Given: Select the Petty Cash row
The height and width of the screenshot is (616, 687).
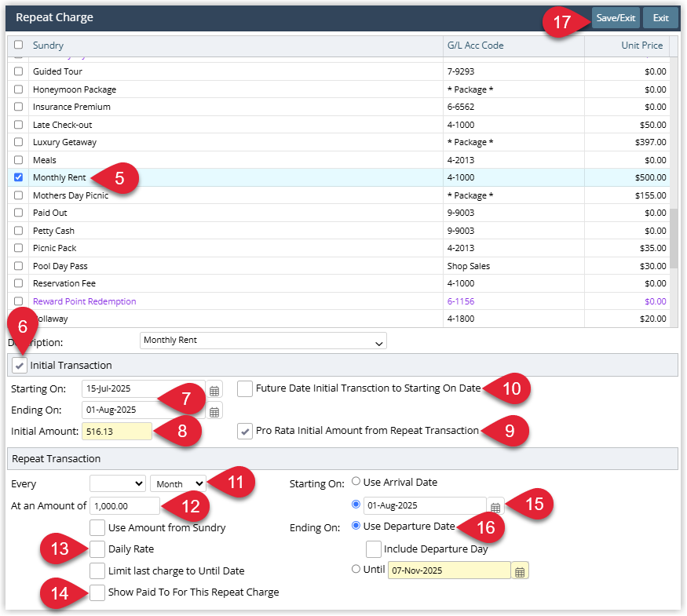Looking at the screenshot, I should pos(338,231).
